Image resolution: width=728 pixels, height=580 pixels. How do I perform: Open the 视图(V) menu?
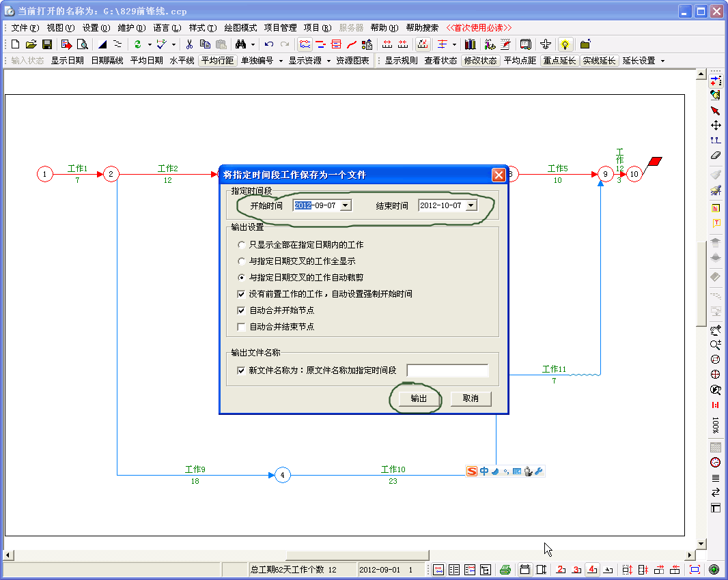60,28
